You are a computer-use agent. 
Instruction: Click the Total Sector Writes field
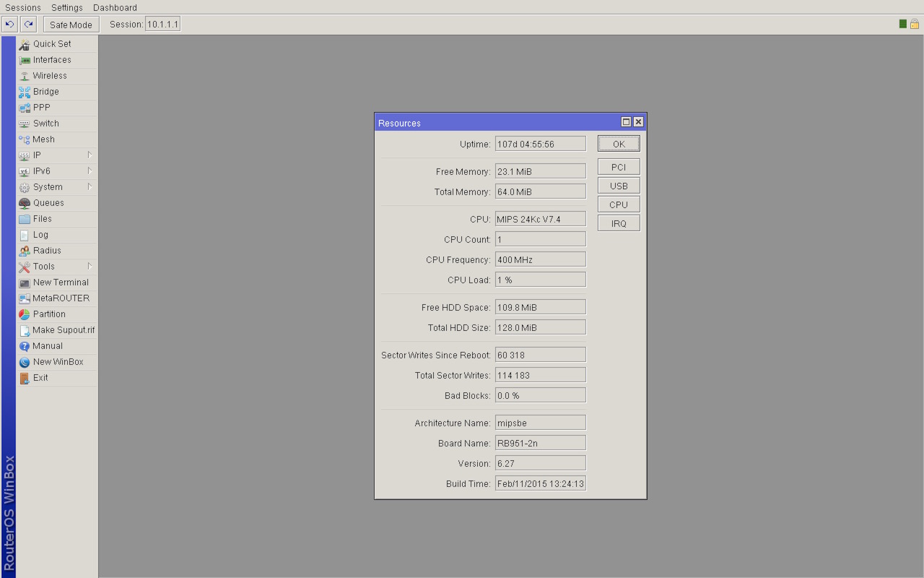541,375
